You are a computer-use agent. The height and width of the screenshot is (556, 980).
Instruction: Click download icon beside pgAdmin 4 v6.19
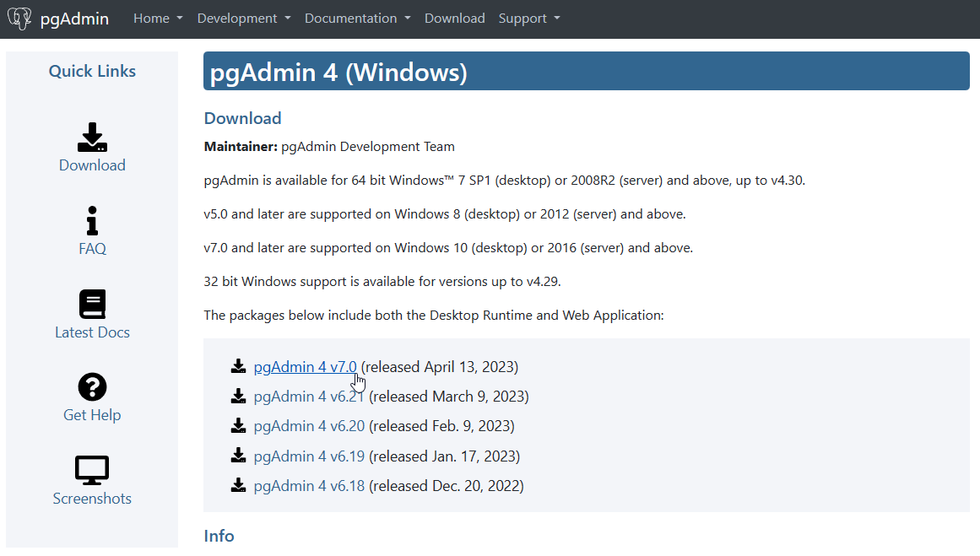pos(239,456)
